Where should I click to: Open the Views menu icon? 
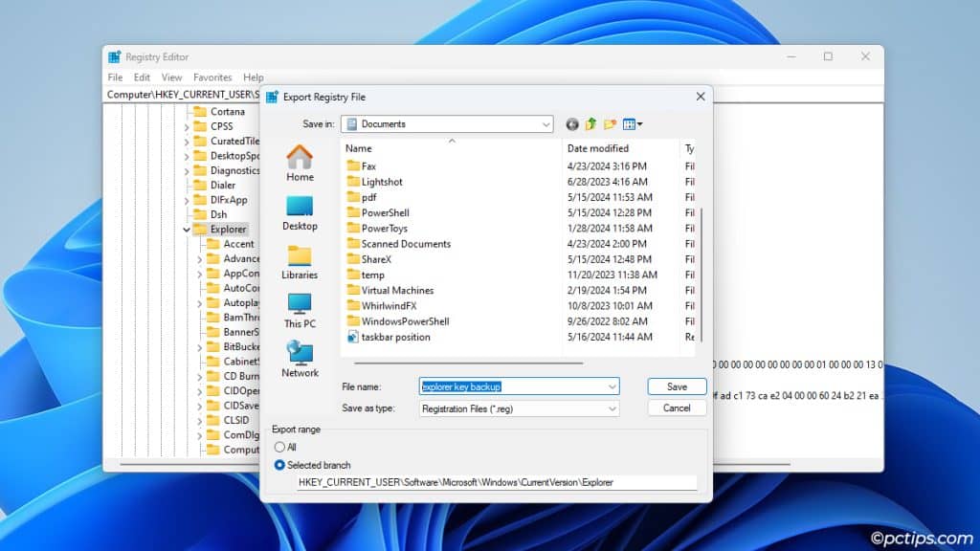(x=632, y=123)
